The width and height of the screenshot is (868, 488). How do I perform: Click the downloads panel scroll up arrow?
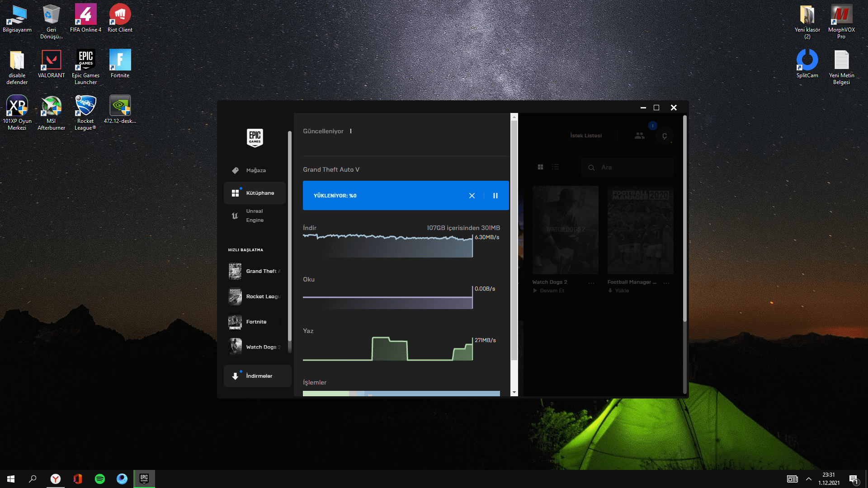click(514, 117)
